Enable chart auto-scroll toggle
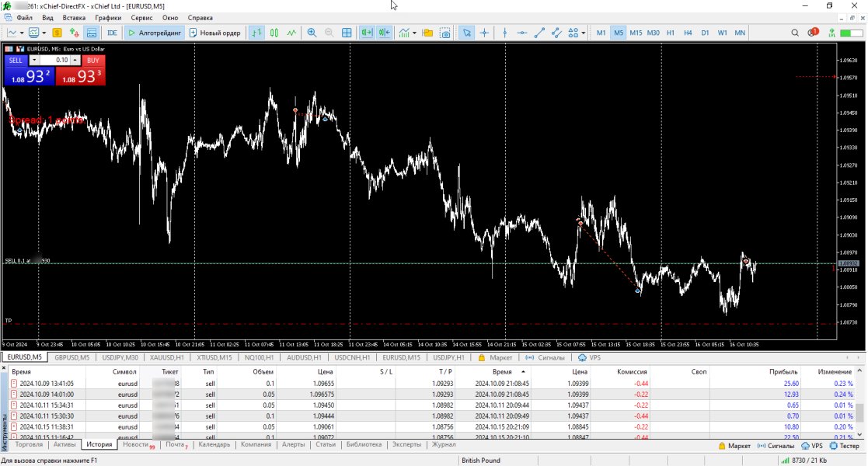 pos(366,33)
